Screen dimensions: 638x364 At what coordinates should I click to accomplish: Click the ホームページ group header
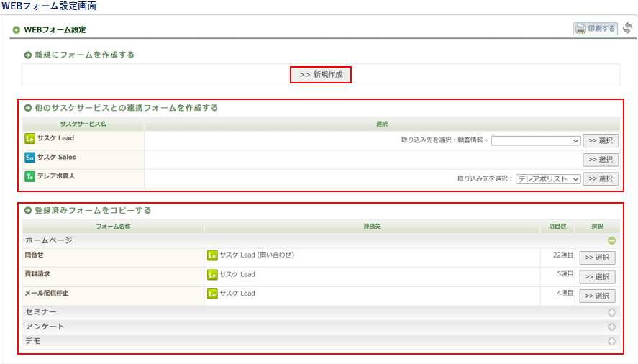point(321,241)
